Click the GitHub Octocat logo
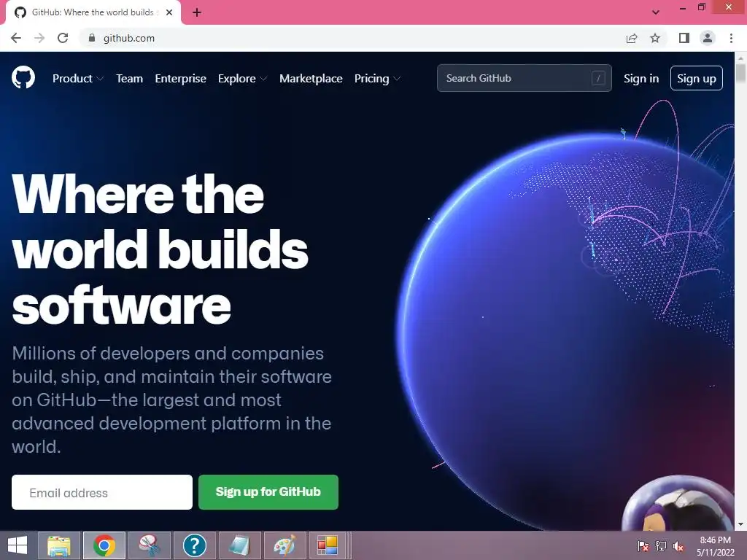 pyautogui.click(x=23, y=78)
